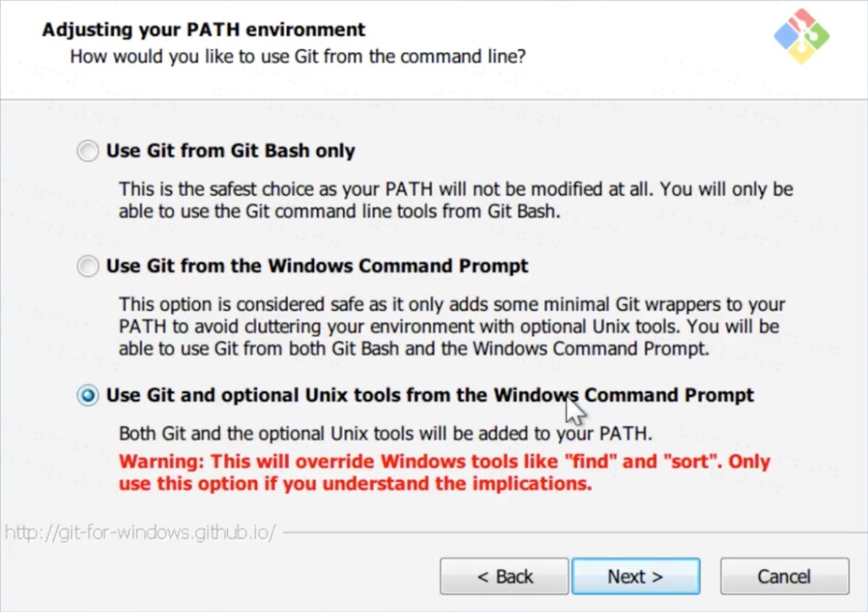Select the optional Unix tools radio button
Viewport: 868px width, 612px height.
pos(88,395)
